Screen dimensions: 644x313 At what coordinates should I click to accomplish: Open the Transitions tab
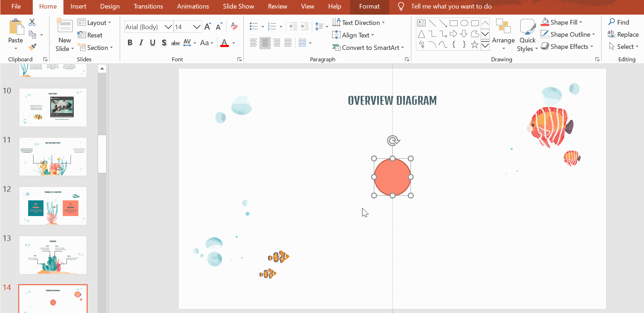tap(148, 6)
